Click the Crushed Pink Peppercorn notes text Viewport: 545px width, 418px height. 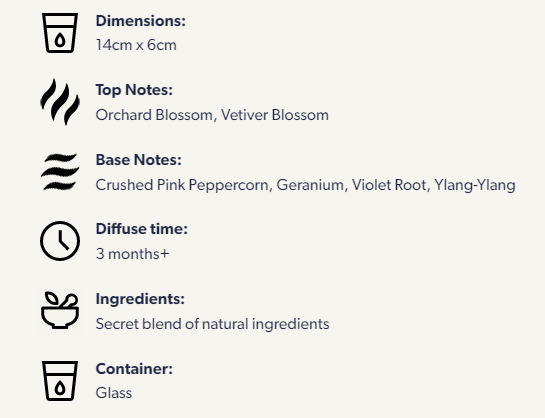pyautogui.click(x=306, y=185)
